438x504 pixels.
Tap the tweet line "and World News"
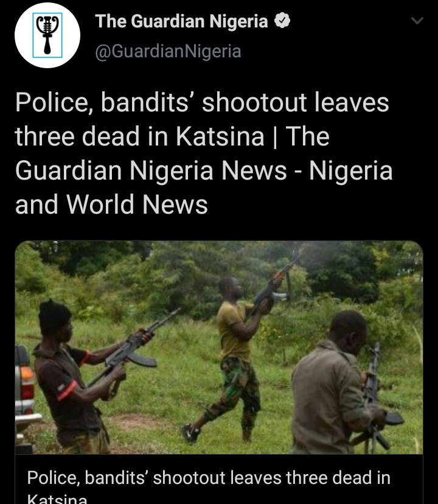(x=111, y=205)
